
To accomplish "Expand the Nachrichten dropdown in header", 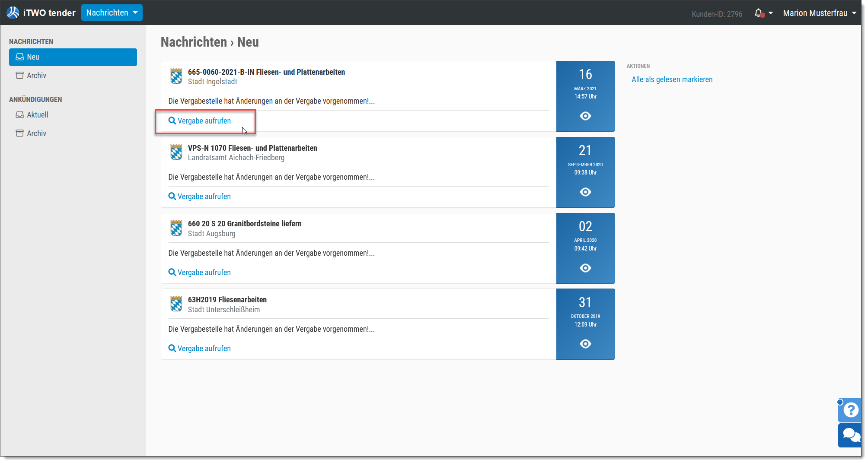I will pos(112,13).
